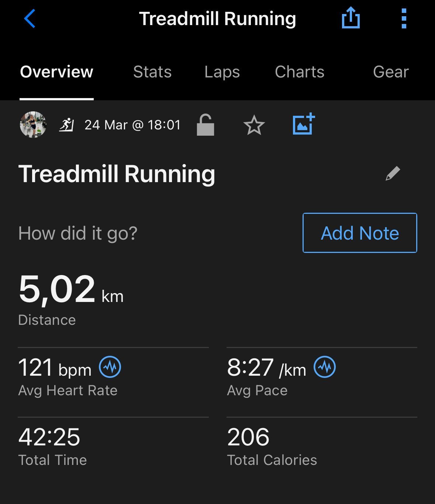Tap the 206 Total Calories value
Image resolution: width=435 pixels, height=504 pixels.
point(248,437)
